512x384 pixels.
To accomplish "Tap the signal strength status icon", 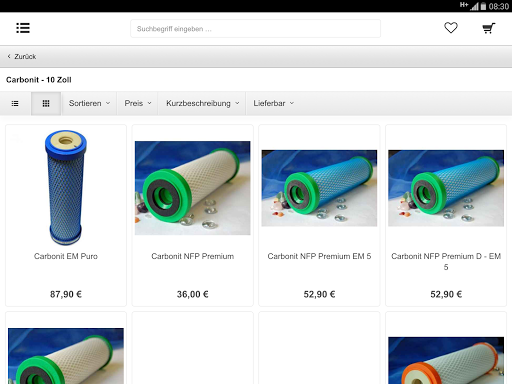I will point(474,6).
